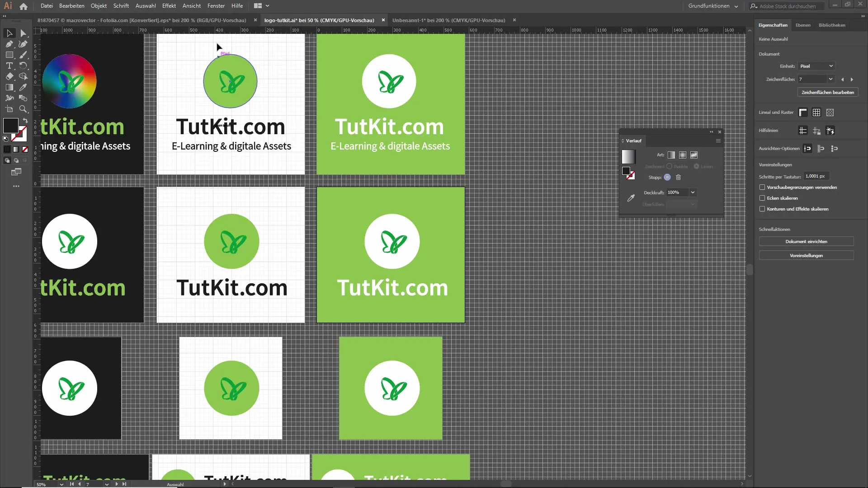The width and height of the screenshot is (868, 488).
Task: Delete gradient stop trash icon
Action: [x=678, y=177]
